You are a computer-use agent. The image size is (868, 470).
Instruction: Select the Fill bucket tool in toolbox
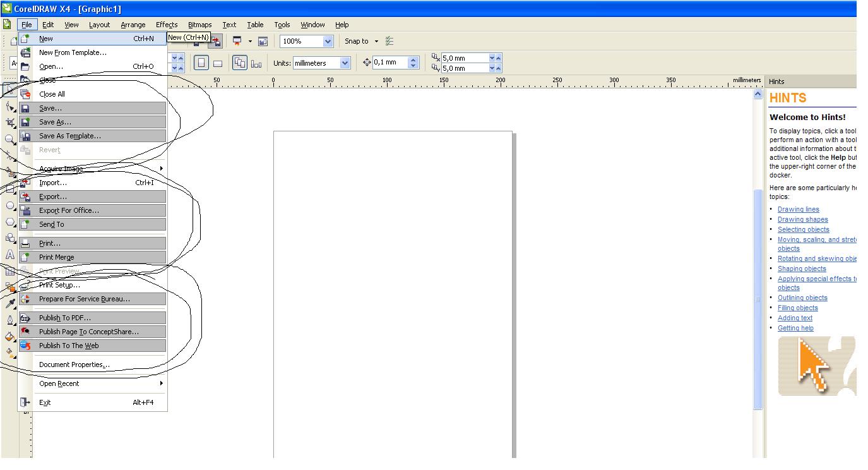point(10,337)
